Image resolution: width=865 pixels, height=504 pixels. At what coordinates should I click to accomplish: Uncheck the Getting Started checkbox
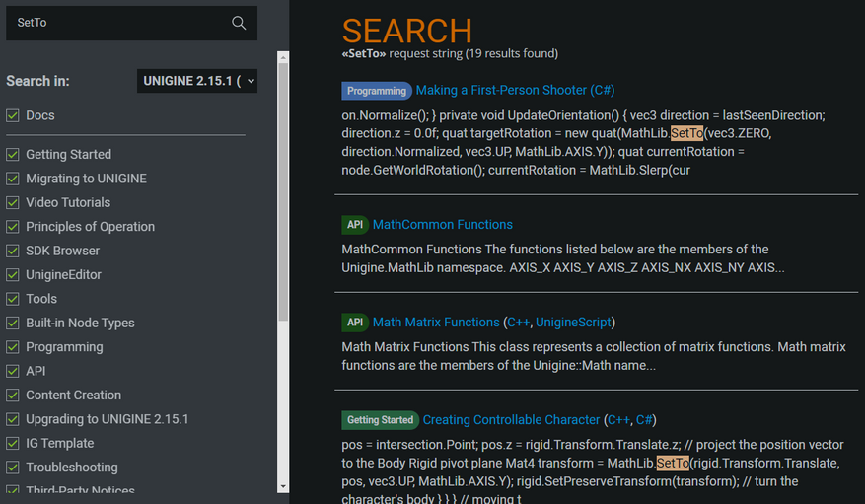(x=13, y=155)
